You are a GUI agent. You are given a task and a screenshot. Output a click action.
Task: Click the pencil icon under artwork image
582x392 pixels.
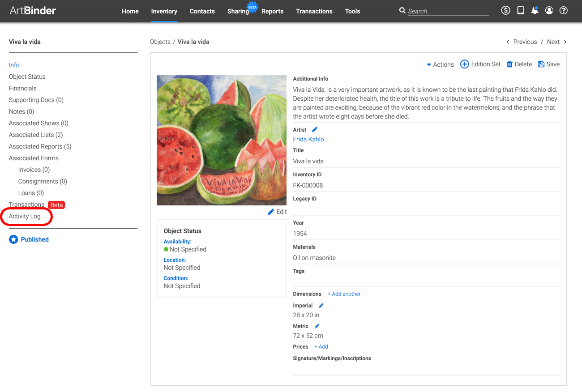pyautogui.click(x=271, y=212)
